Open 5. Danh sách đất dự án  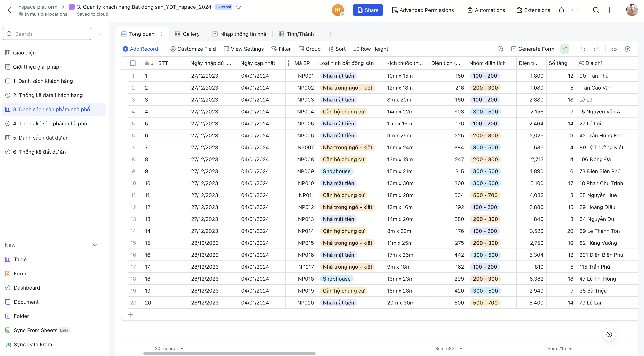point(54,138)
